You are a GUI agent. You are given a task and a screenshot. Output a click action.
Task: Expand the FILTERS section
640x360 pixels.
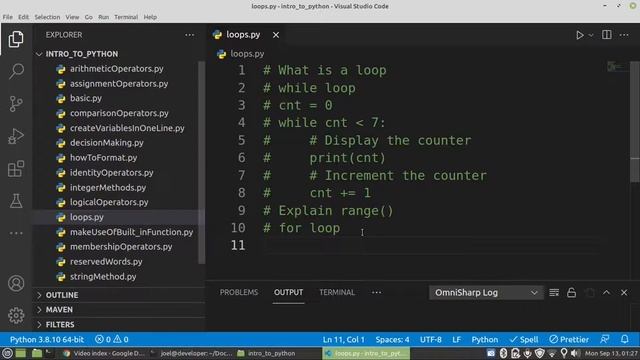[60, 324]
